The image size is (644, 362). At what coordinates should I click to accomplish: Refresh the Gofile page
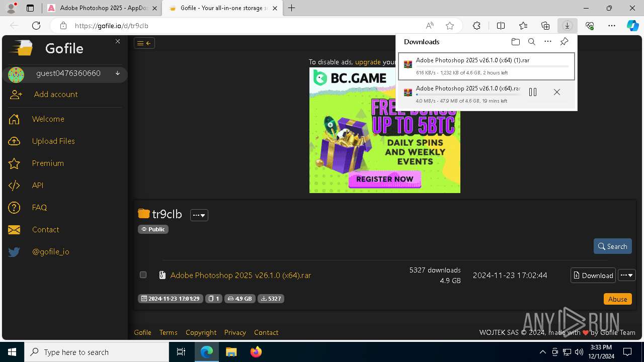[x=36, y=26]
